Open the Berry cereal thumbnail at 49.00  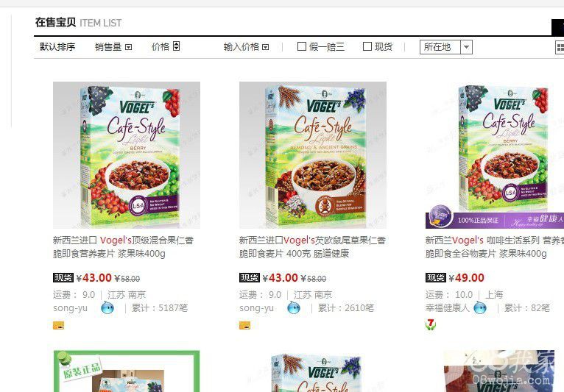495,155
